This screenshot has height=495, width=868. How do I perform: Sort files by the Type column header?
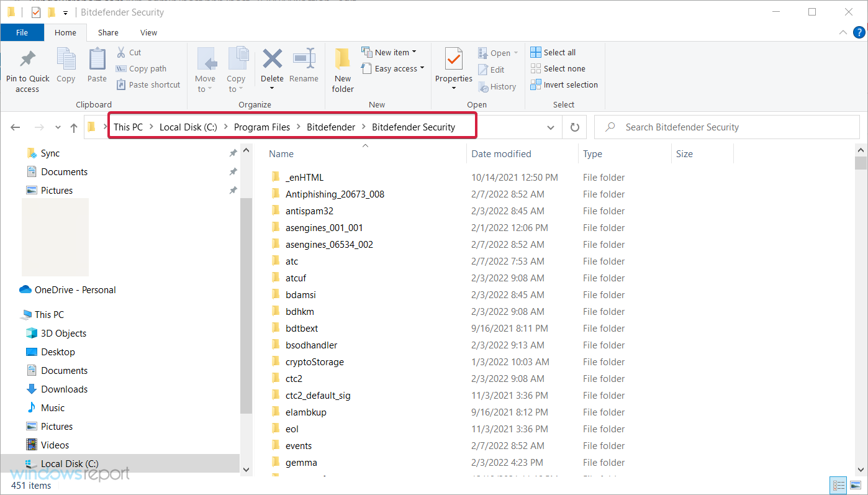coord(625,153)
